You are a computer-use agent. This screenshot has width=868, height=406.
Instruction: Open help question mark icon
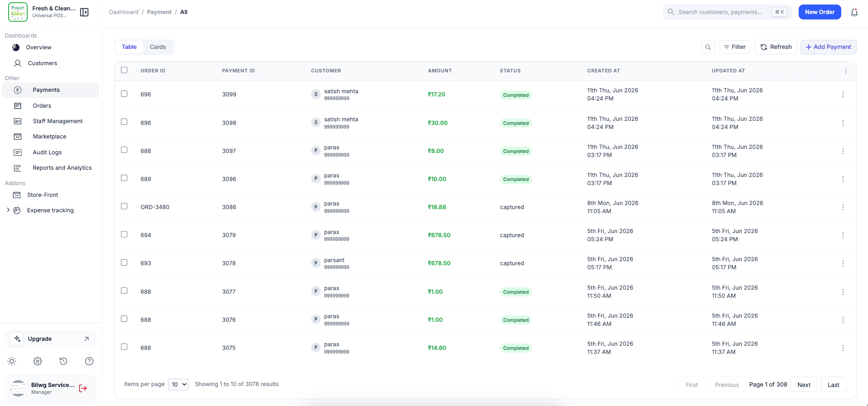coord(89,361)
